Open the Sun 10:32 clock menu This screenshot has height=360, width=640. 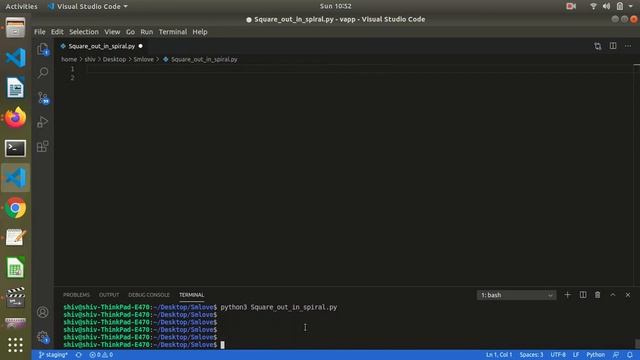[x=336, y=6]
